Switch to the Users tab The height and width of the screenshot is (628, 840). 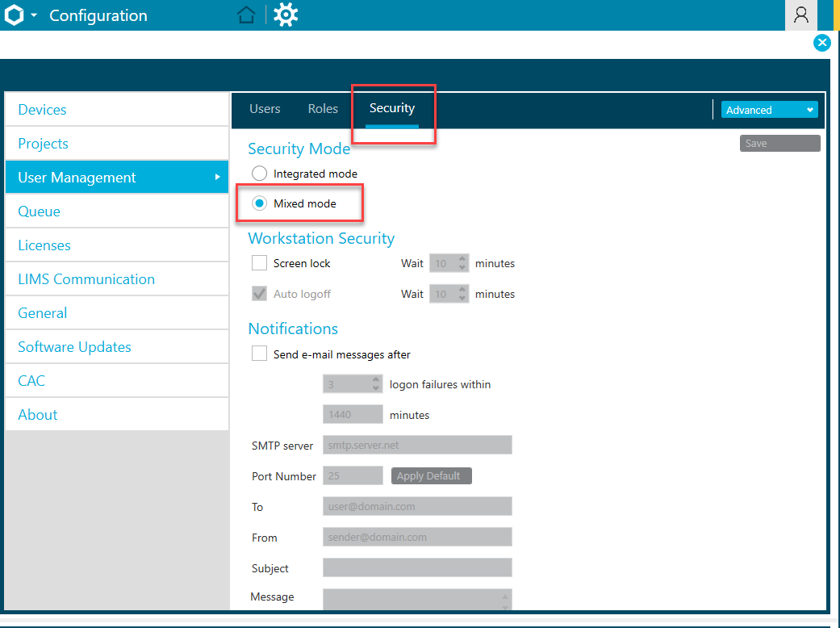265,109
